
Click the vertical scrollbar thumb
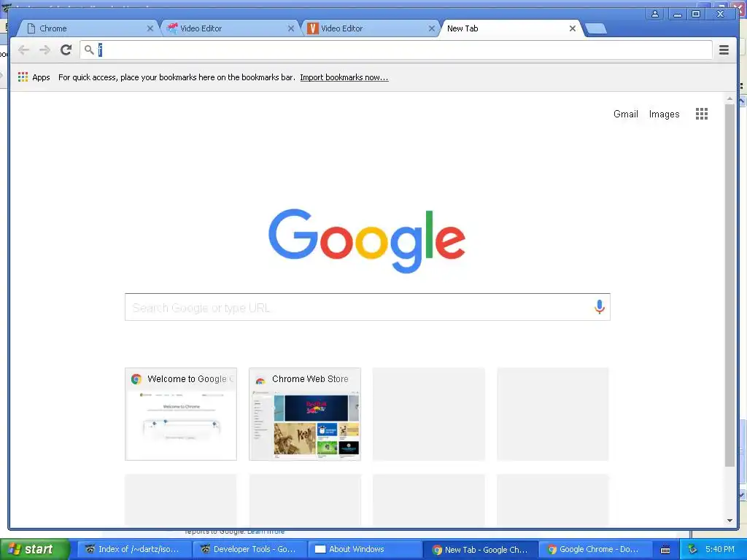729,285
